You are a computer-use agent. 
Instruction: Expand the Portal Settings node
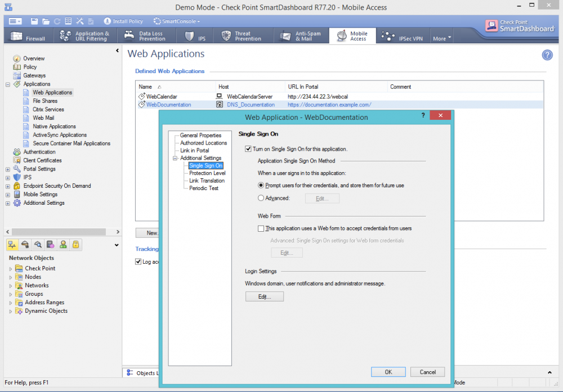coord(7,169)
